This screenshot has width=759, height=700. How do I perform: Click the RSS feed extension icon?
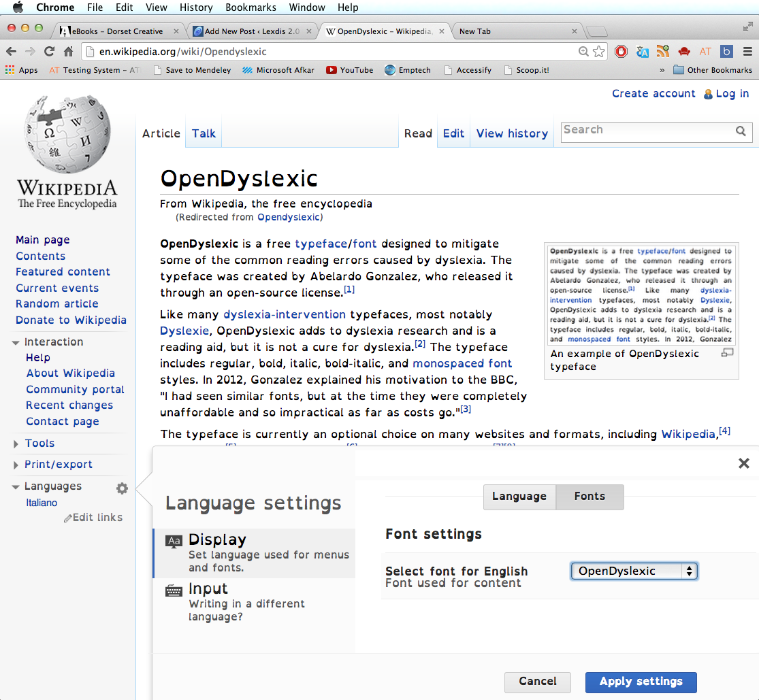pos(662,51)
